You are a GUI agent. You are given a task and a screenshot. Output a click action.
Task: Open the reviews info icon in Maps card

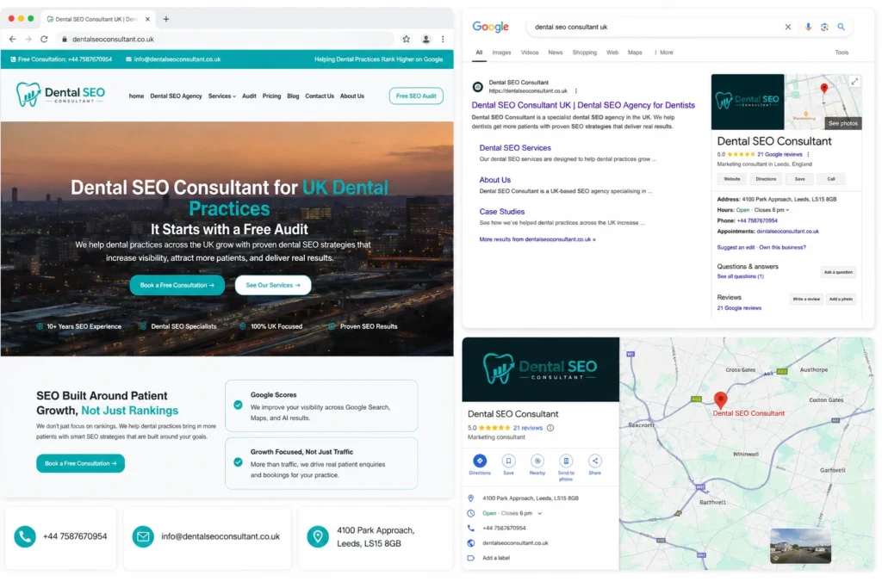click(x=550, y=428)
